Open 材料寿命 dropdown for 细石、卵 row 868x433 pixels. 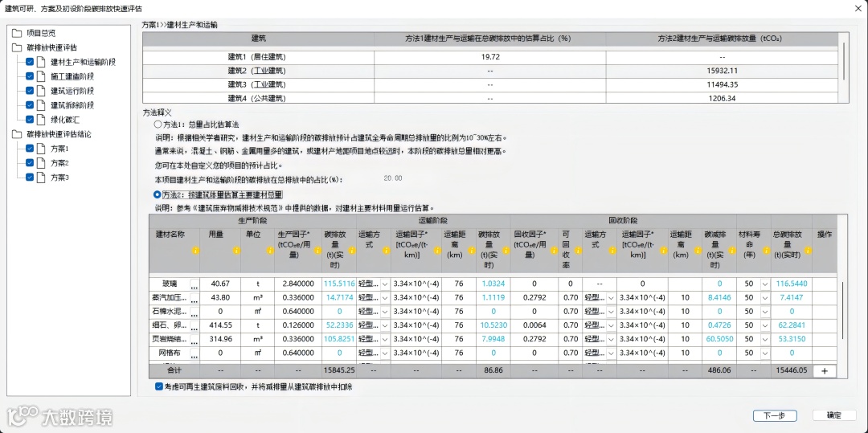coord(764,325)
